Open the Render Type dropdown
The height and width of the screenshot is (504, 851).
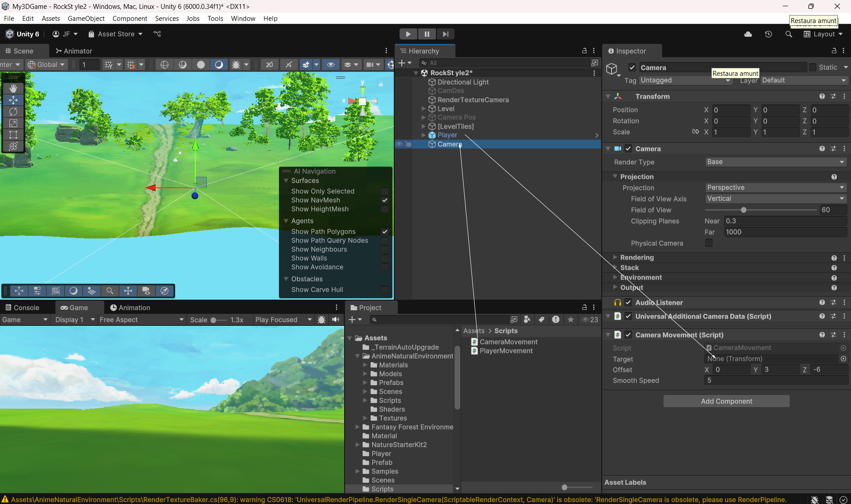click(776, 162)
